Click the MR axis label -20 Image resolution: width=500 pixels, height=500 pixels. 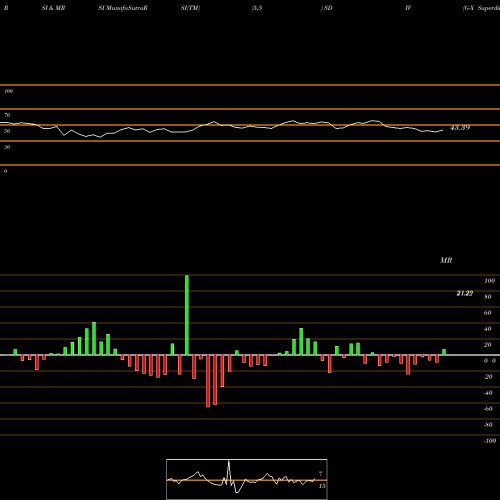(488, 377)
